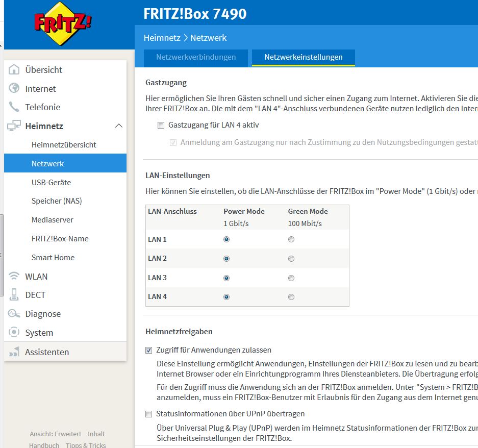
Task: Click the Power Mode column header
Action: (x=244, y=211)
